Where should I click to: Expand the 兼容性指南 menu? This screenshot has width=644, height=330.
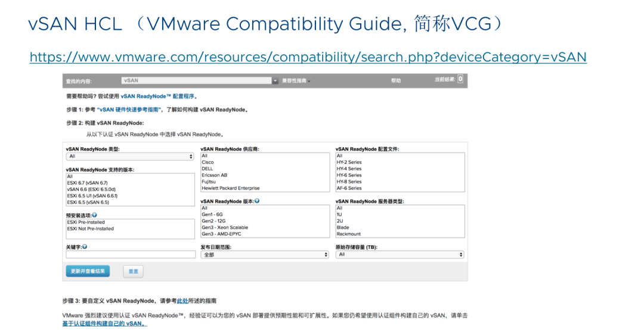pyautogui.click(x=296, y=81)
